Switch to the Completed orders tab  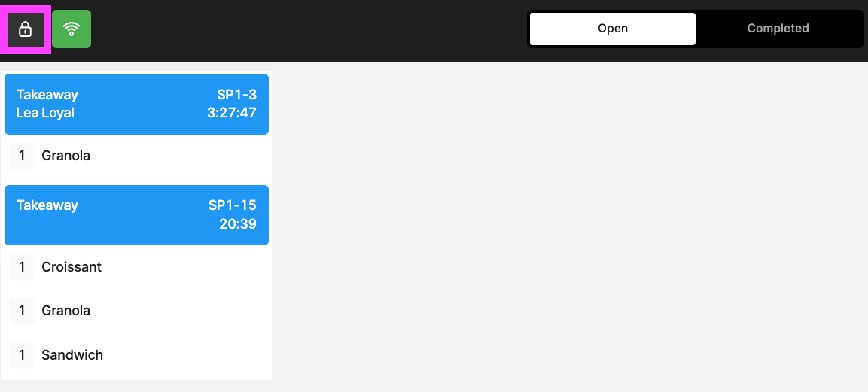coord(778,29)
